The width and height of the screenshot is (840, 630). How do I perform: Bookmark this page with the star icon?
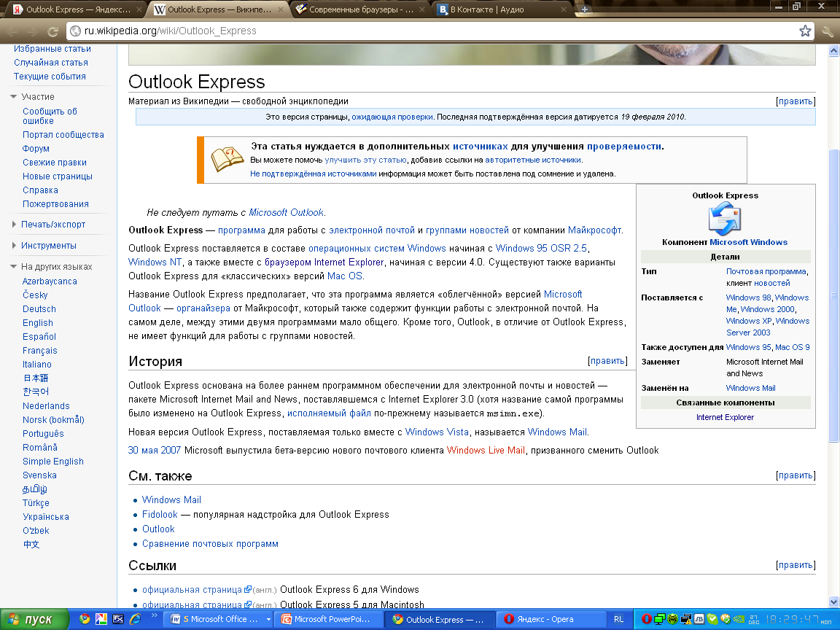coord(805,31)
